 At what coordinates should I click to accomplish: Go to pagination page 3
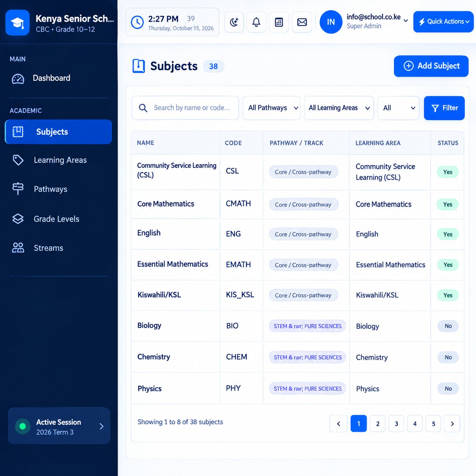coord(396,424)
